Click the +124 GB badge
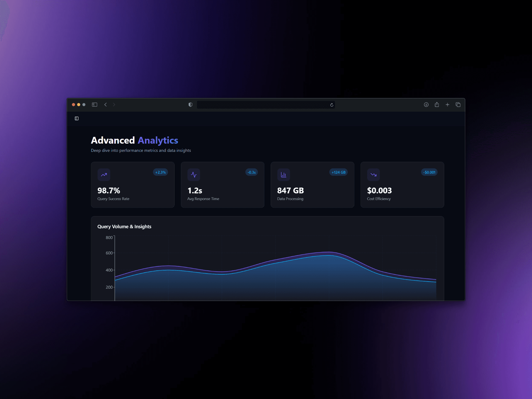Viewport: 532px width, 399px height. 338,172
